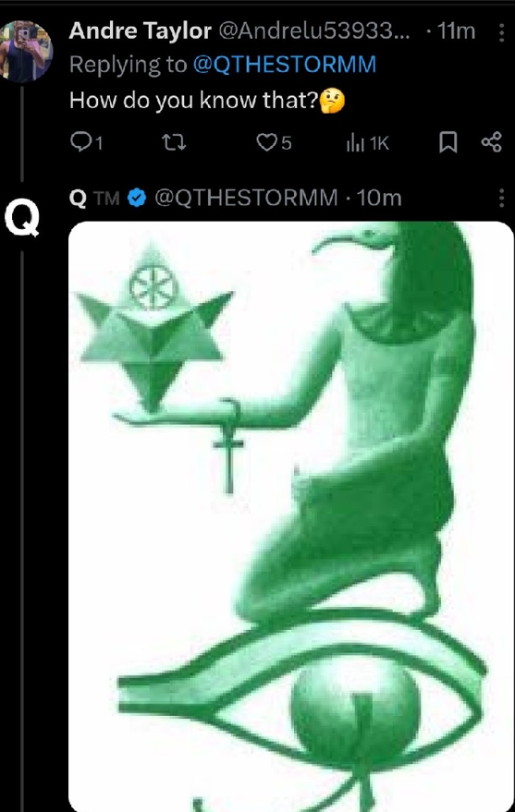Open Q profile avatar
This screenshot has width=515, height=812.
tap(22, 217)
